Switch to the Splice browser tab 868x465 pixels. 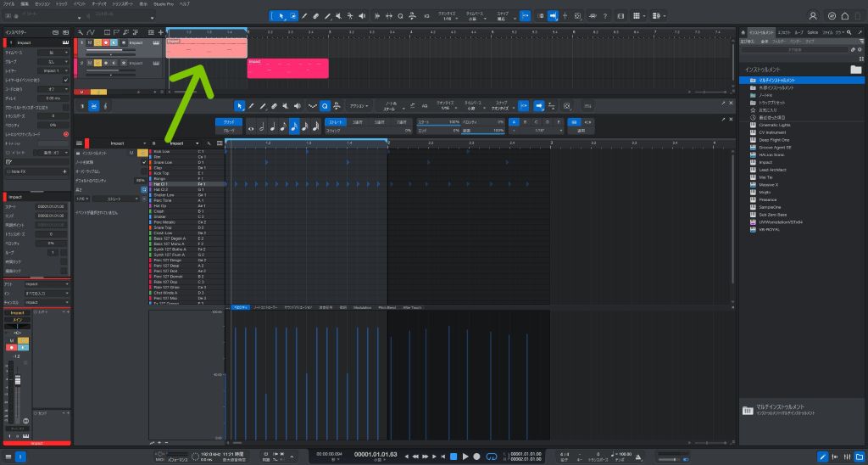(812, 31)
